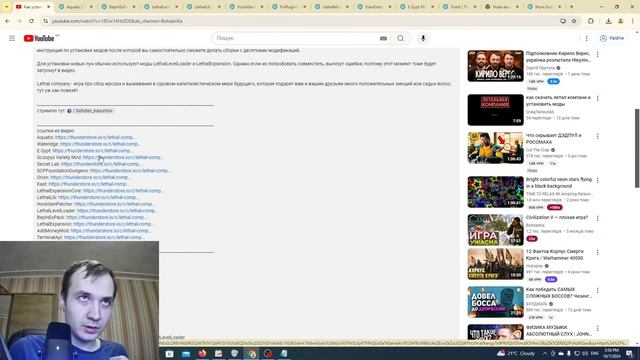The width and height of the screenshot is (640, 360).
Task: Open the Кирило Верес video thumbnail
Action: click(496, 66)
